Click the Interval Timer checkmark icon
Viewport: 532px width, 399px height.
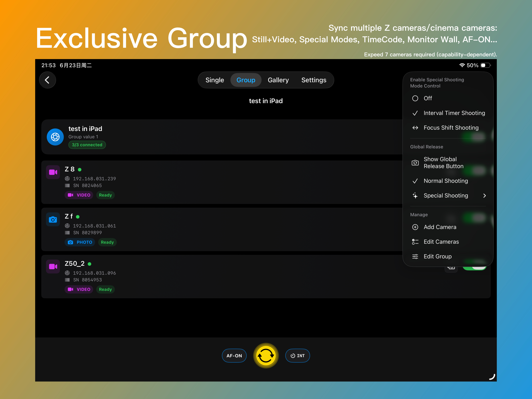coord(415,113)
